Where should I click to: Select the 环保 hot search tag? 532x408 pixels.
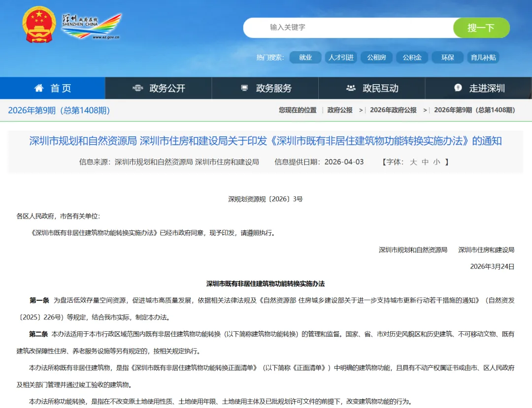coord(448,57)
